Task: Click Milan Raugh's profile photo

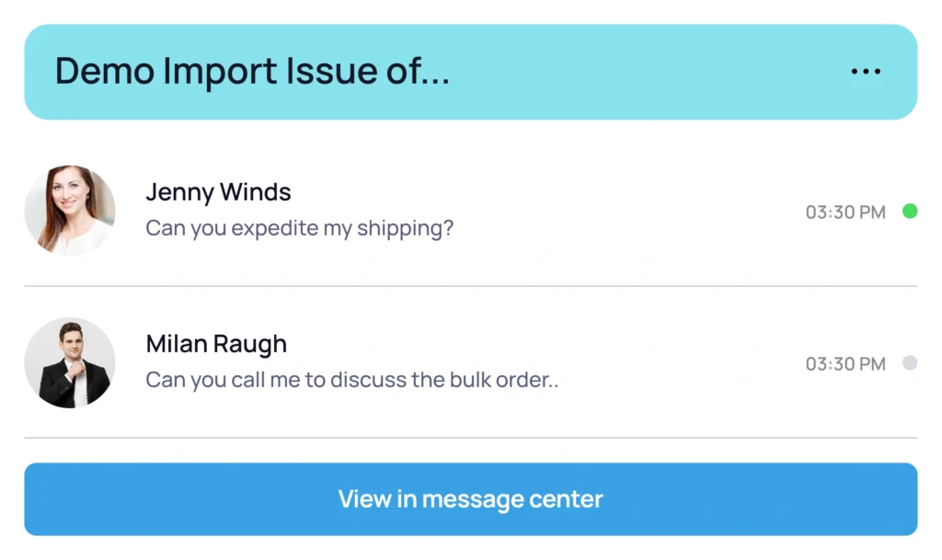Action: click(x=70, y=362)
